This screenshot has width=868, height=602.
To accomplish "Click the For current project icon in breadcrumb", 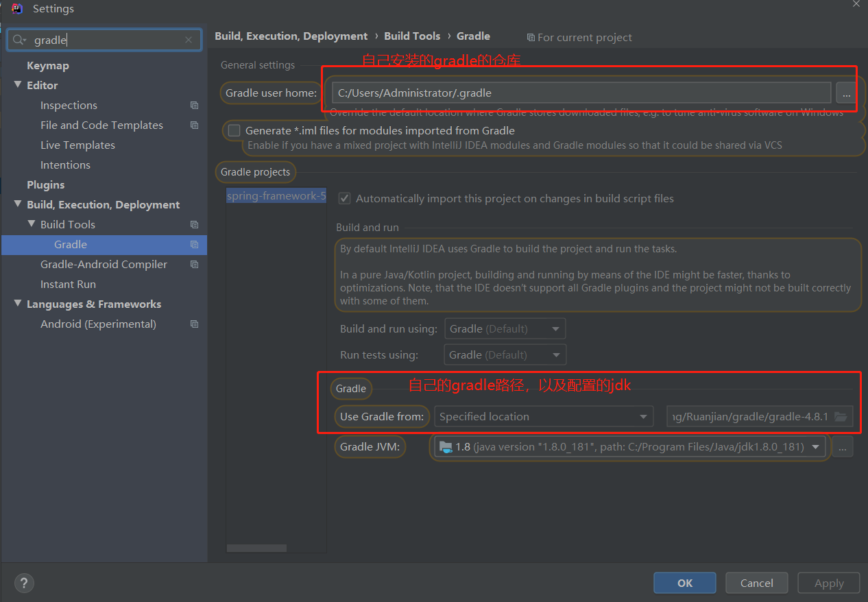I will [x=531, y=38].
